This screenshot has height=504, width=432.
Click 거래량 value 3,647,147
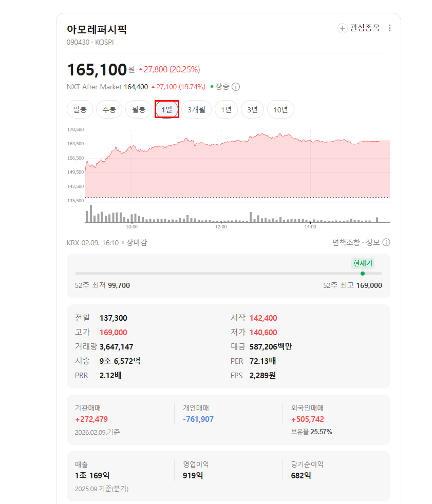(x=116, y=347)
